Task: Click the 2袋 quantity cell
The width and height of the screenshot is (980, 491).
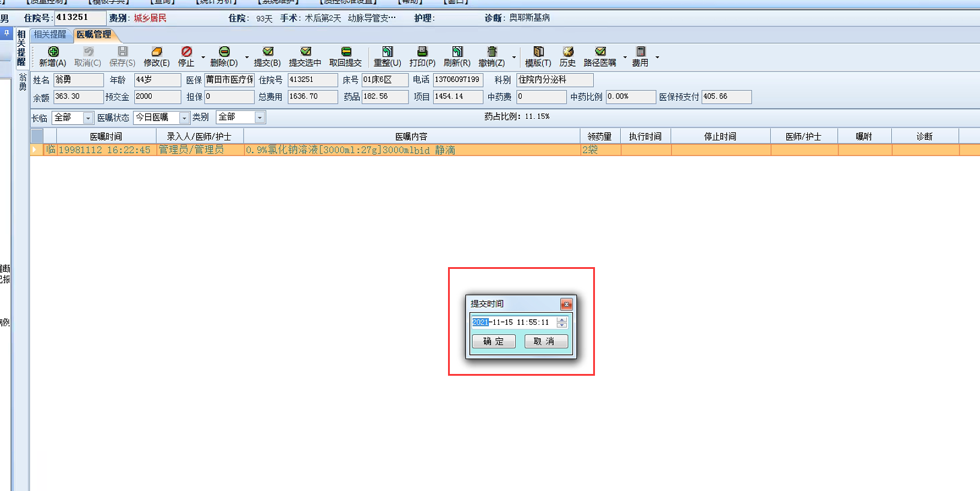Action: point(600,150)
